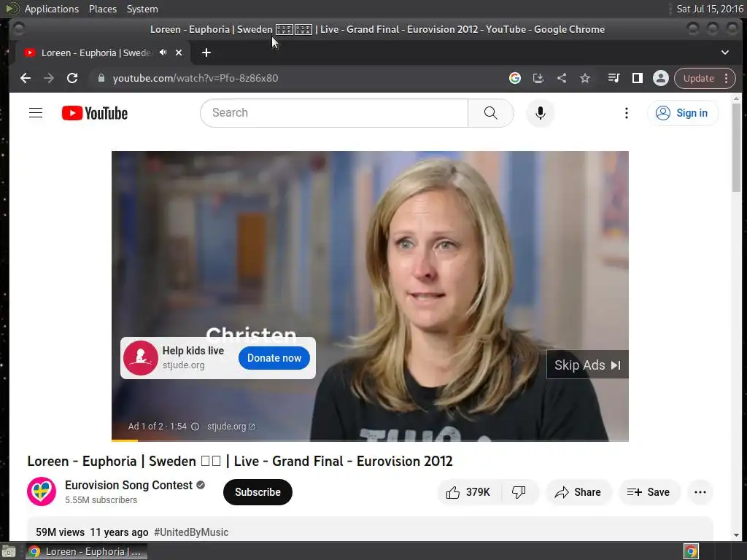Click the Update button in Chrome toolbar
747x560 pixels.
coord(698,78)
